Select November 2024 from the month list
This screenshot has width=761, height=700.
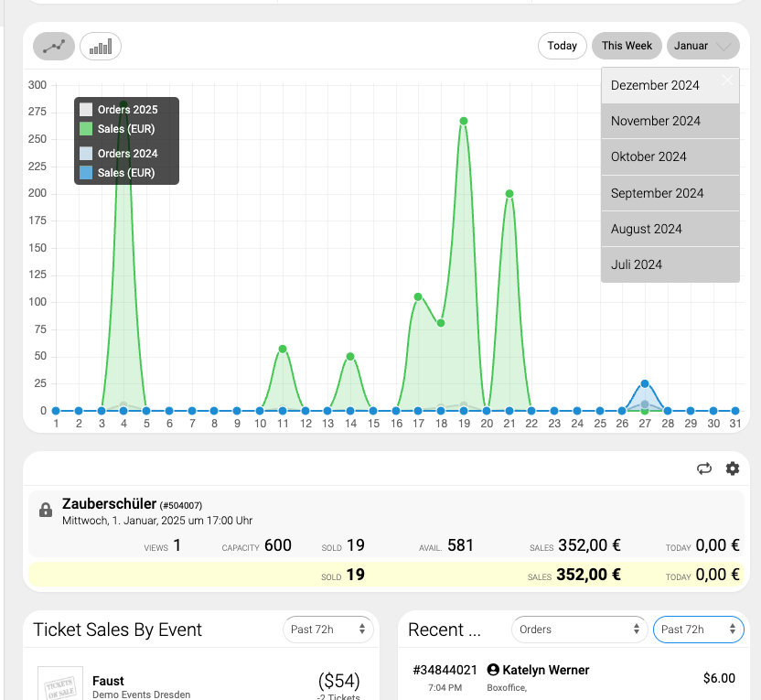[x=656, y=121]
